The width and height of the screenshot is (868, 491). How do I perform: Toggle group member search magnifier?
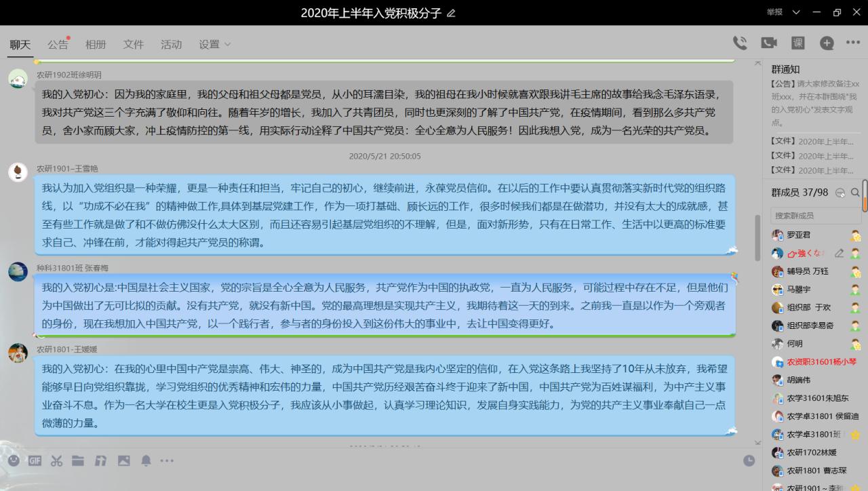click(x=855, y=193)
